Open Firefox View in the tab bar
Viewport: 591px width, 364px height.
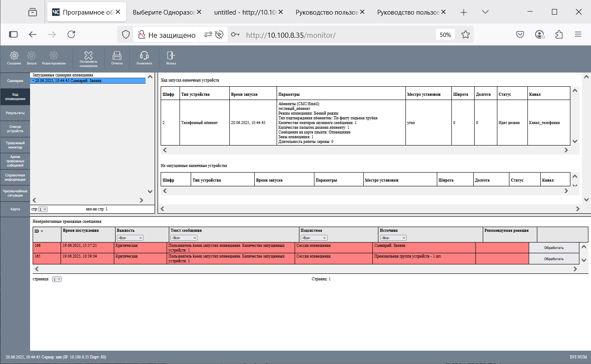point(33,12)
